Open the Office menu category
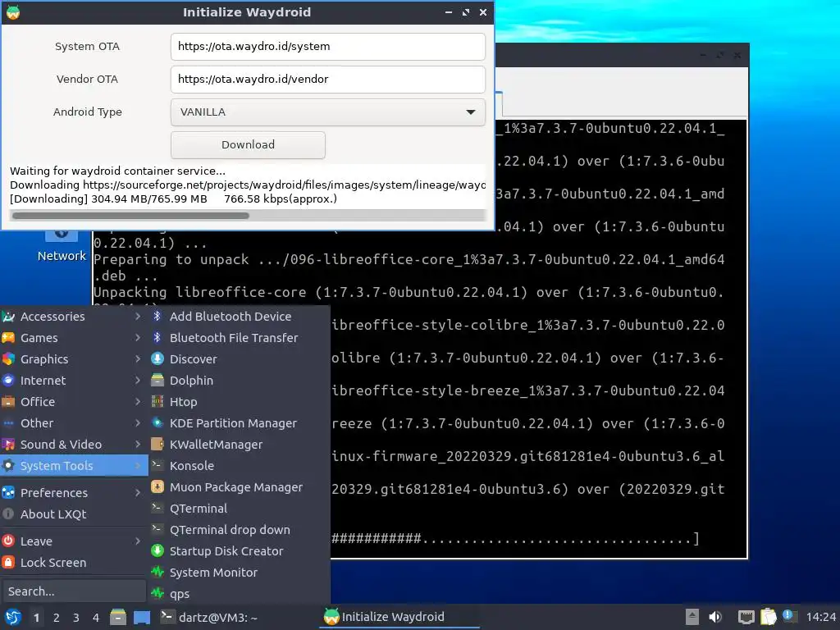This screenshot has height=630, width=840. (73, 402)
